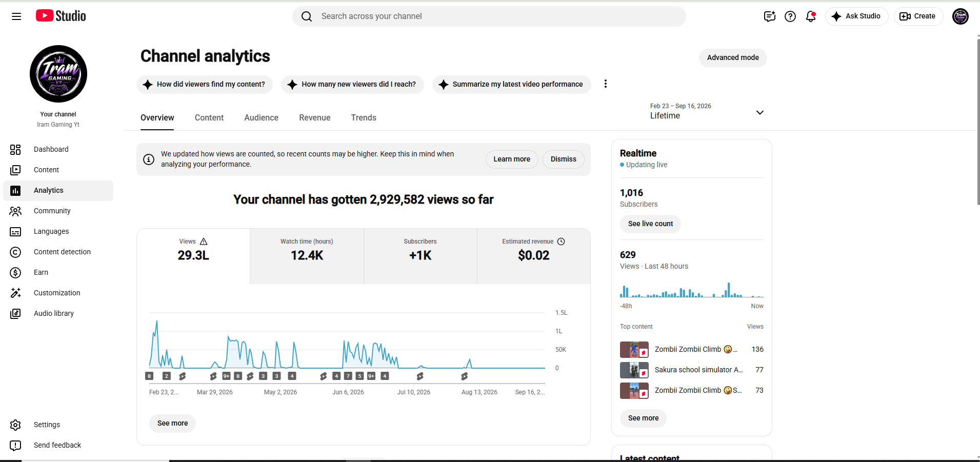Click the Content sidebar icon
This screenshot has width=980, height=462.
pos(15,170)
